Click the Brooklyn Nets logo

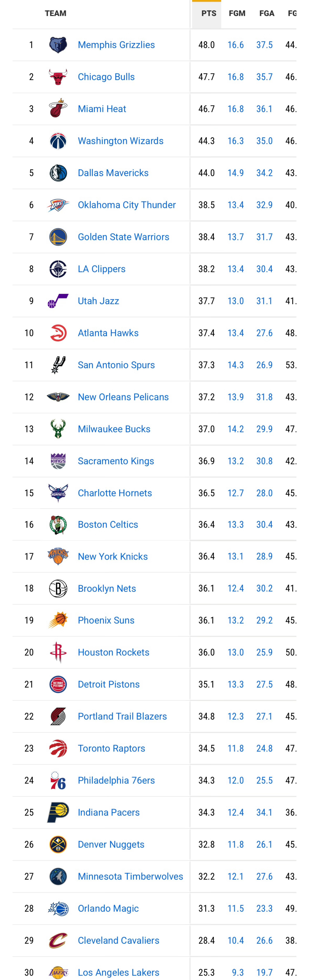click(x=58, y=588)
